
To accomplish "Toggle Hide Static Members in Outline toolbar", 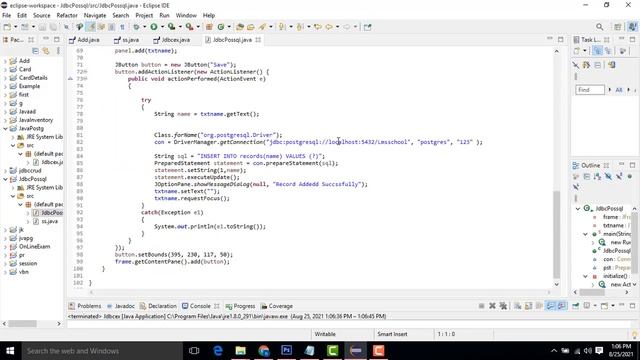I will click(x=619, y=176).
